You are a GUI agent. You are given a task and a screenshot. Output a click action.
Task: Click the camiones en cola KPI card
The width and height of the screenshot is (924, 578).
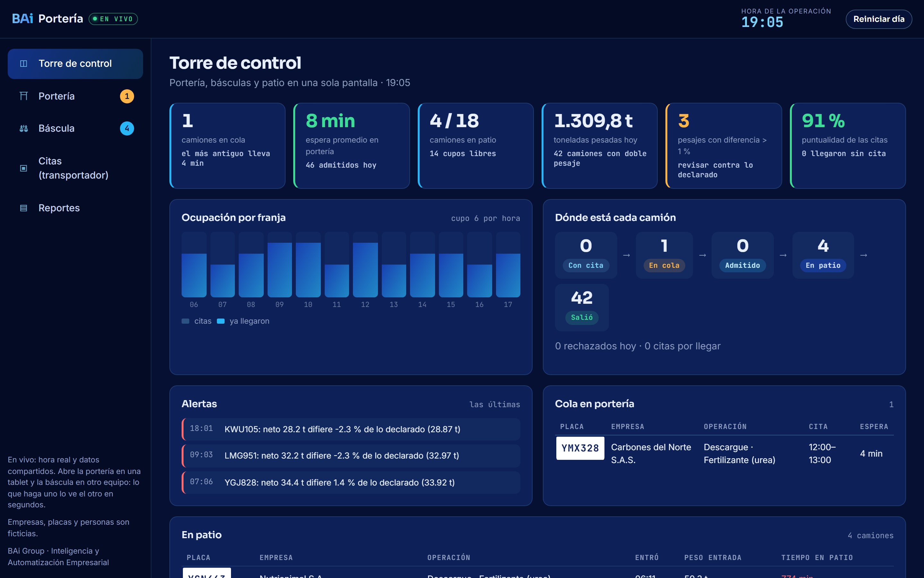click(227, 146)
